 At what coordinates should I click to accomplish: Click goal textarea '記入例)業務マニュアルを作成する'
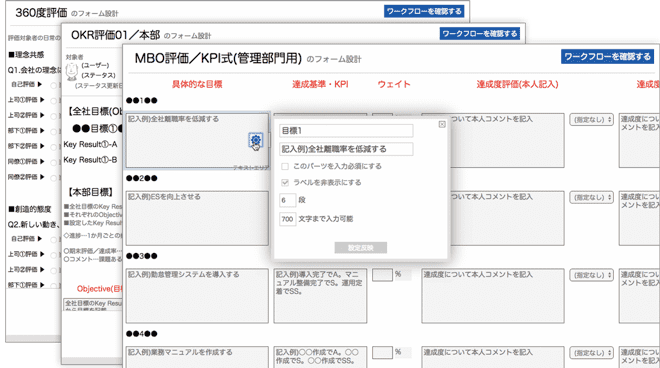197,357
